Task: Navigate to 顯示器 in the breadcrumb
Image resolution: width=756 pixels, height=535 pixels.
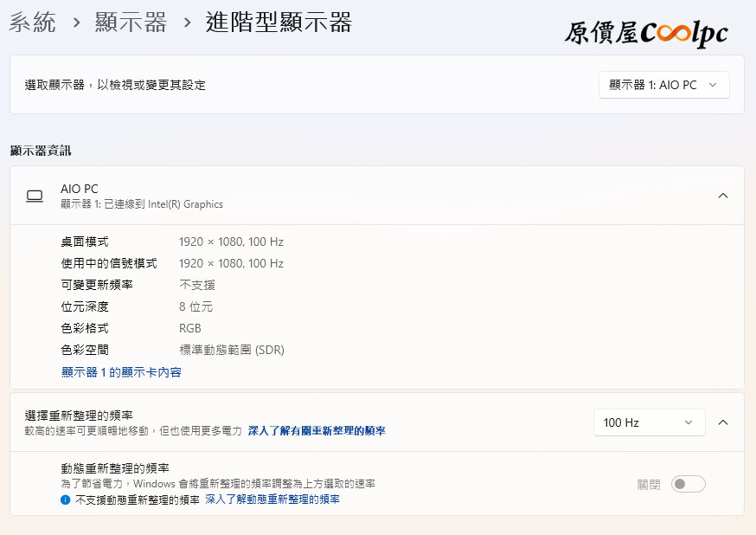Action: coord(131,23)
